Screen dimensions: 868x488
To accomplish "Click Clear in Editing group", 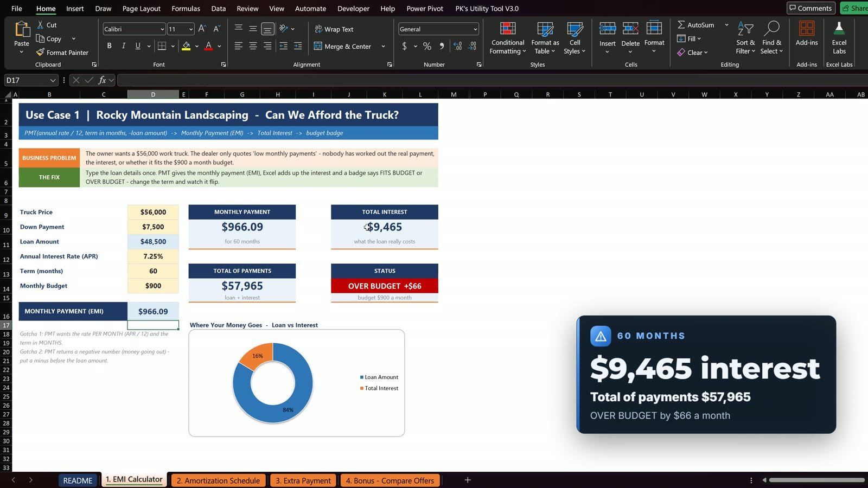I will pos(692,53).
